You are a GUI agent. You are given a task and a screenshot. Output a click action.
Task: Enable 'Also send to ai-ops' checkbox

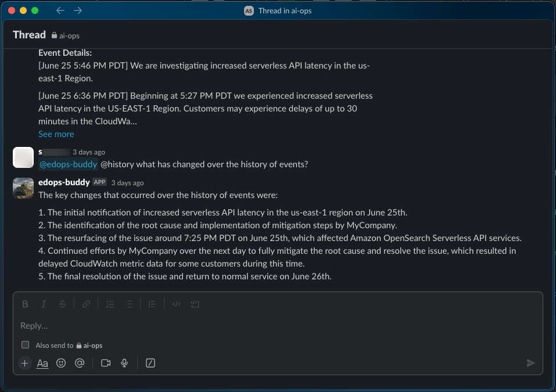[25, 345]
